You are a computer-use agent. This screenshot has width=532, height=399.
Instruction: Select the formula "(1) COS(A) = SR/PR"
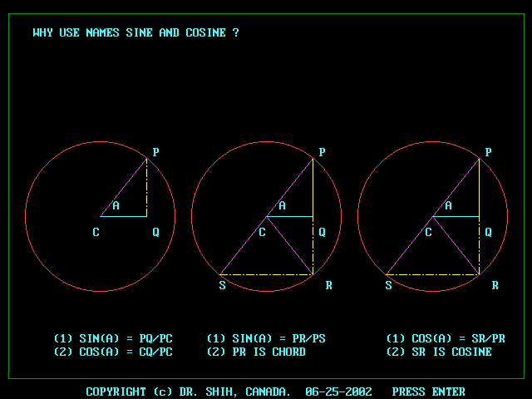(446, 338)
